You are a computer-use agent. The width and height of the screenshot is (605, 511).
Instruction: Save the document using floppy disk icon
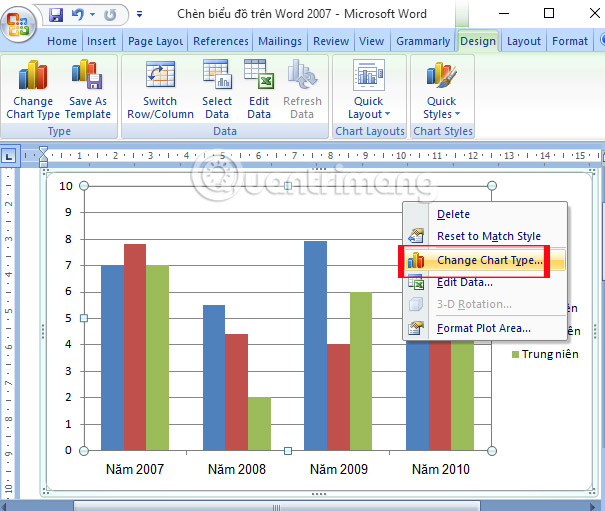click(56, 15)
